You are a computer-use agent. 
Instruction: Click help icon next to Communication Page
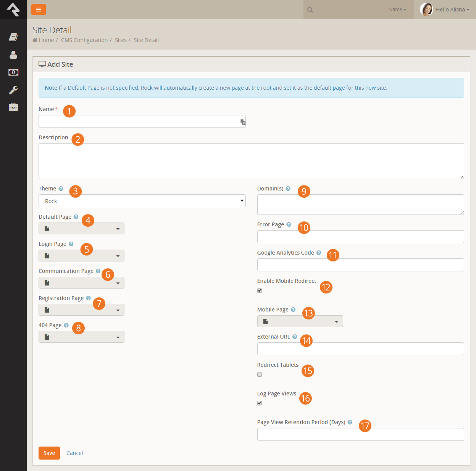click(x=98, y=271)
